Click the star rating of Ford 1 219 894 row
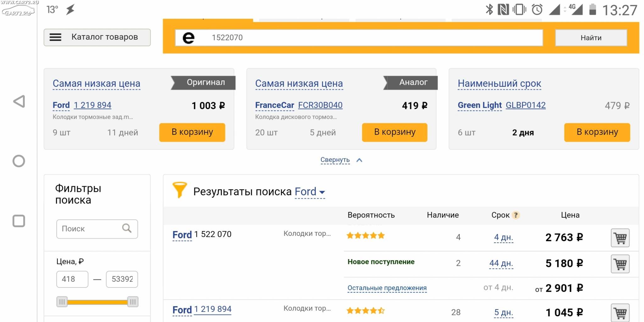Image resolution: width=644 pixels, height=322 pixels. click(365, 311)
